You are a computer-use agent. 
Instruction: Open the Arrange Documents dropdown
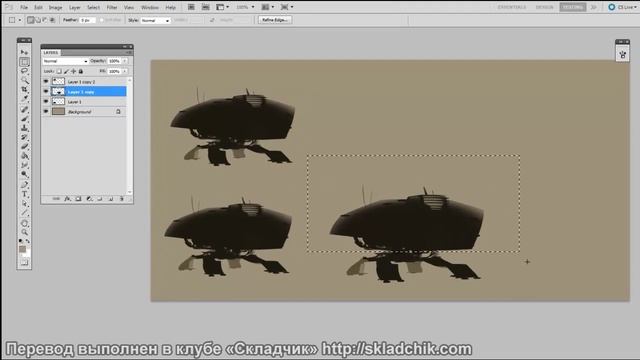click(x=267, y=7)
